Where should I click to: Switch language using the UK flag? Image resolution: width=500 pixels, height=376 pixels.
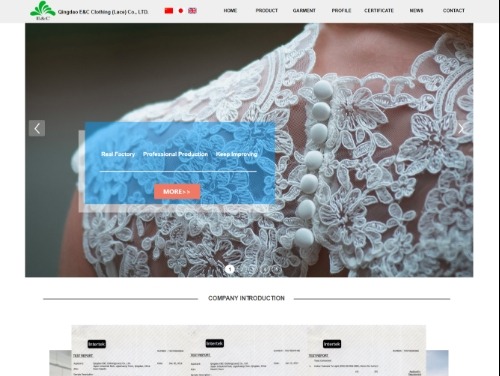click(192, 11)
